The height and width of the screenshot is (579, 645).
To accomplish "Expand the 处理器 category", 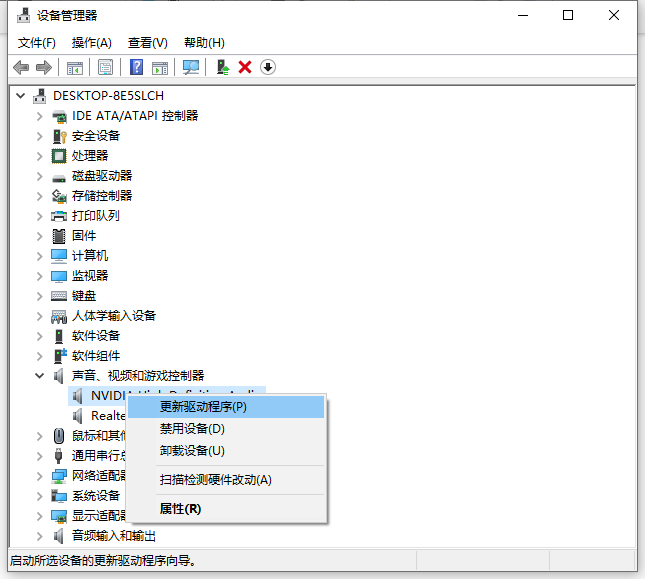I will click(40, 156).
